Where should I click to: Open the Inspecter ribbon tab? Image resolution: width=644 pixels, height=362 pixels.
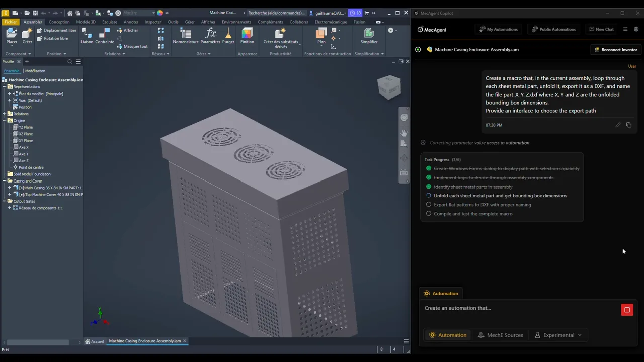coord(153,22)
